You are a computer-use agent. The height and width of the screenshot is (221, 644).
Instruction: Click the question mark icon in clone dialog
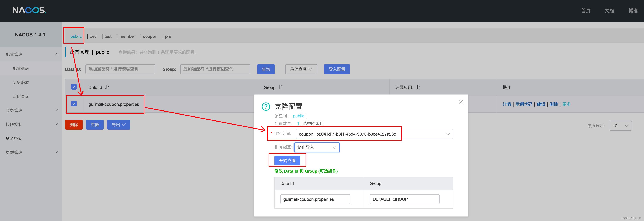(x=266, y=107)
